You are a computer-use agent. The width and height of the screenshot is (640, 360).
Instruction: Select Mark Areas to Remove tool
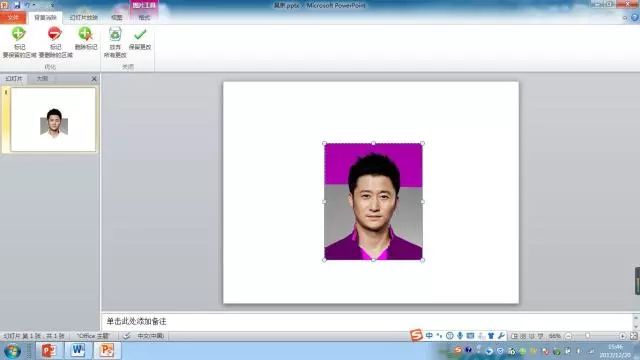pos(56,42)
